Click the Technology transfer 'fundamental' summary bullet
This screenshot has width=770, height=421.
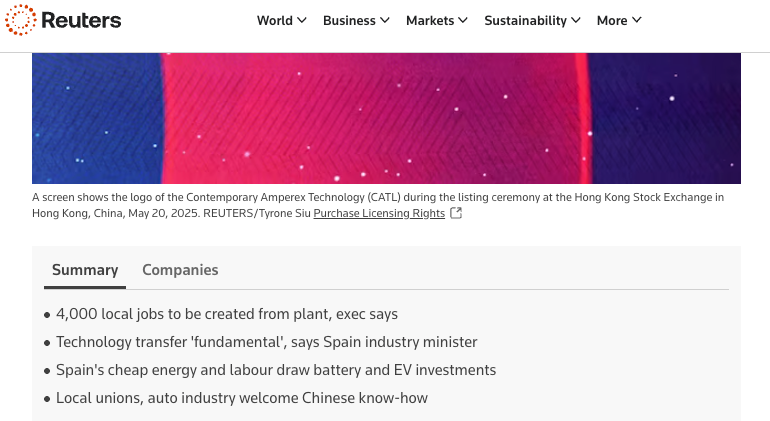click(266, 342)
